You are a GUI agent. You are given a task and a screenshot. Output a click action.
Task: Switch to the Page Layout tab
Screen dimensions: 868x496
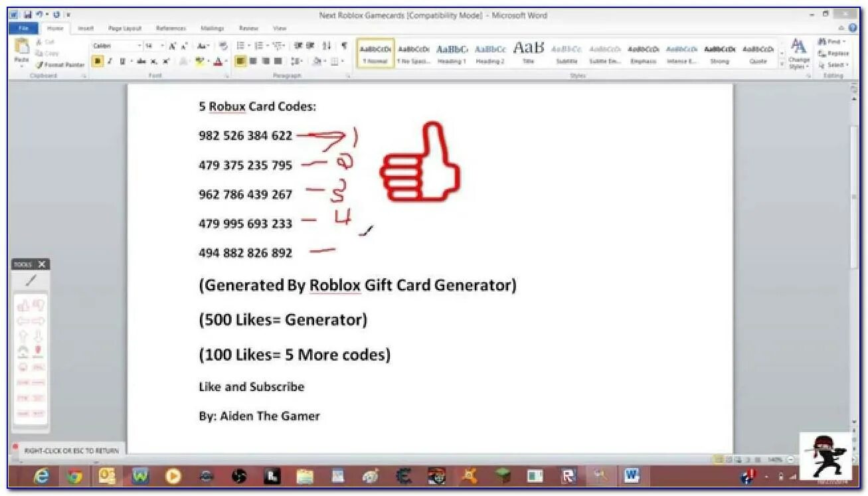(x=125, y=29)
